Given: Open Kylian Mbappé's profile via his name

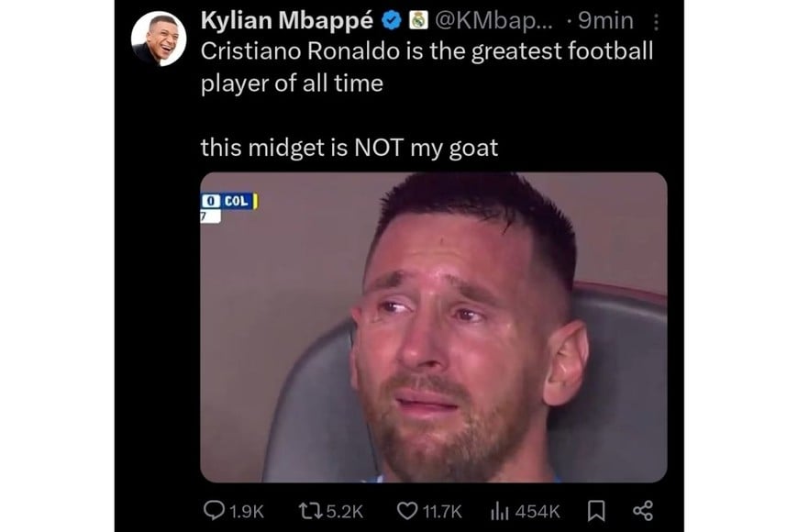Looking at the screenshot, I should pos(287,19).
